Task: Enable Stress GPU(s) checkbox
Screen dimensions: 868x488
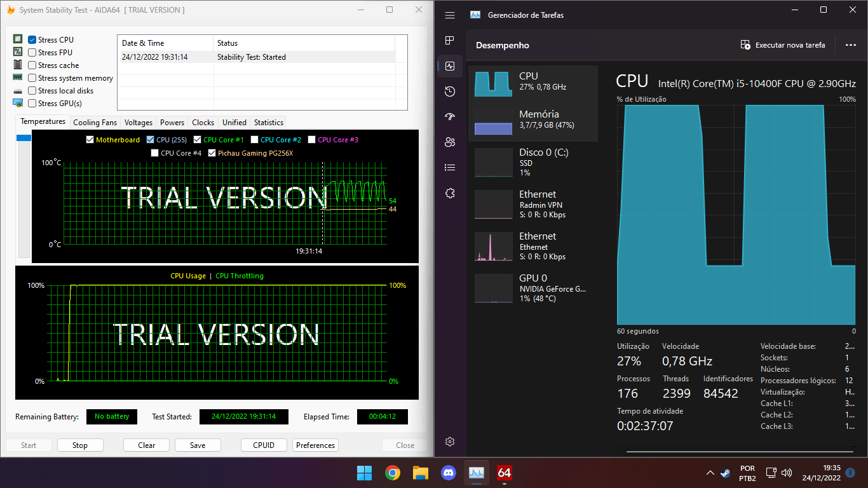Action: point(32,104)
